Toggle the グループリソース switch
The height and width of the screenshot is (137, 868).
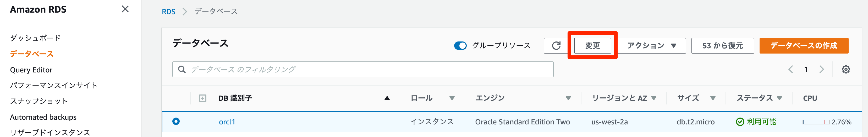coord(460,46)
